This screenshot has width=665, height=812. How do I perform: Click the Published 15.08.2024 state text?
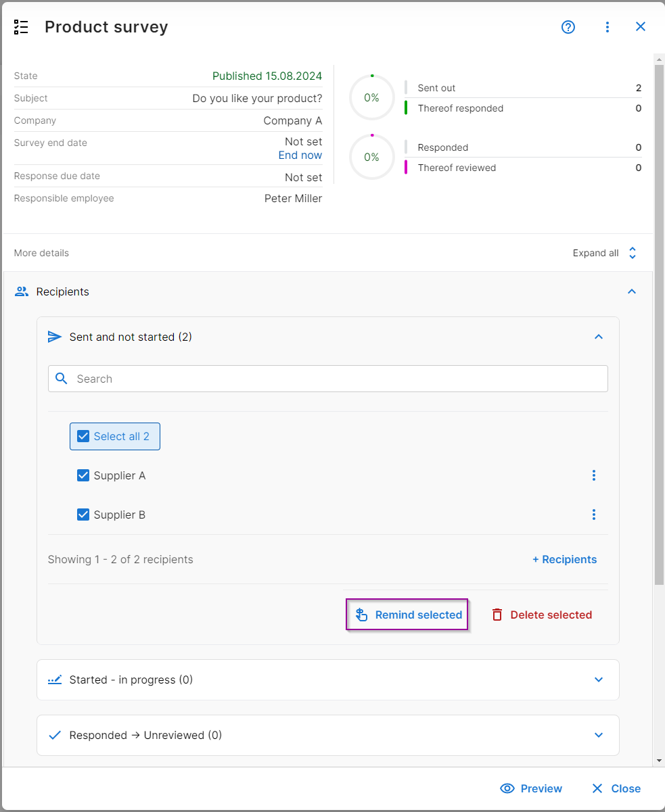point(267,76)
